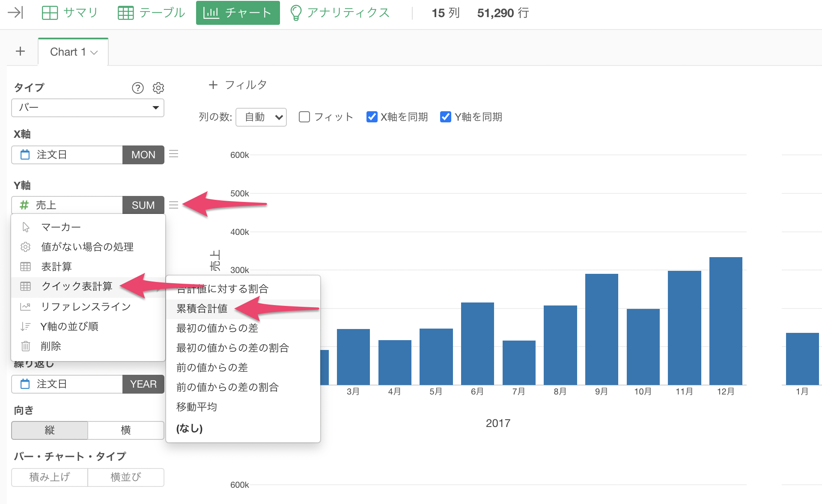822x504 pixels.
Task: Select 累積合計値 quick calculation
Action: click(x=243, y=308)
